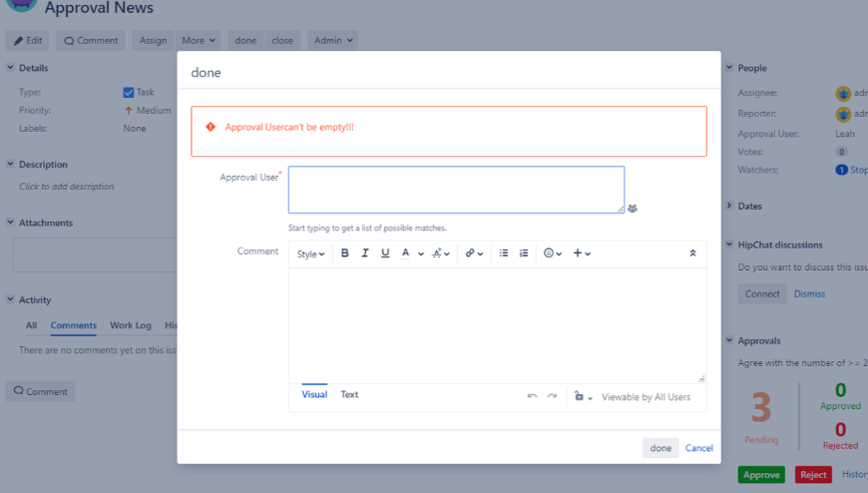Click the green Approve button

761,475
